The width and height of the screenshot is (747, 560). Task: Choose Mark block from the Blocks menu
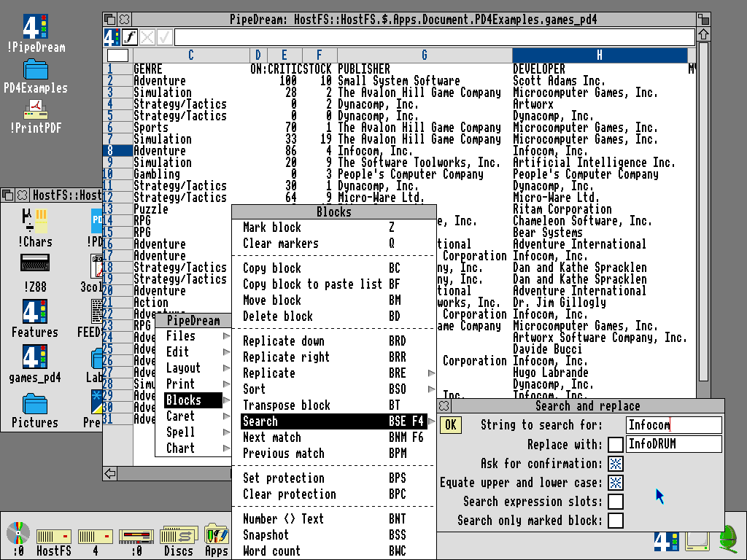coord(334,227)
